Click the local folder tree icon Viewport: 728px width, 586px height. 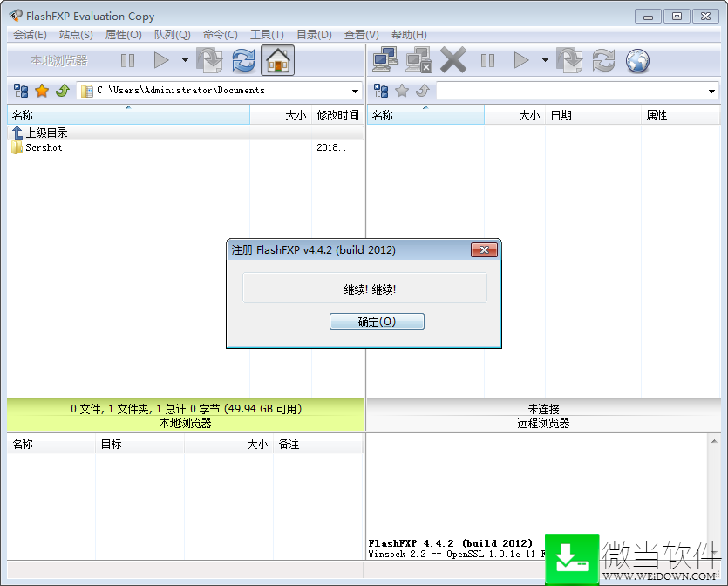(x=21, y=91)
